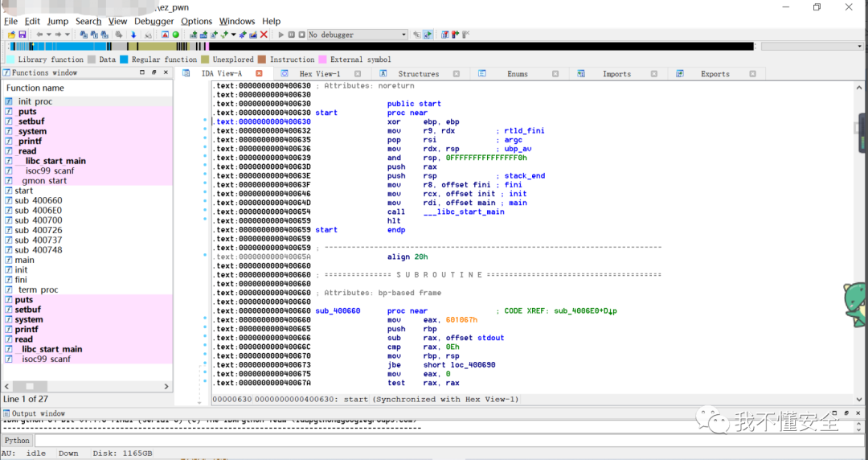Switch to the Imports tab
868x460 pixels.
[x=616, y=73]
